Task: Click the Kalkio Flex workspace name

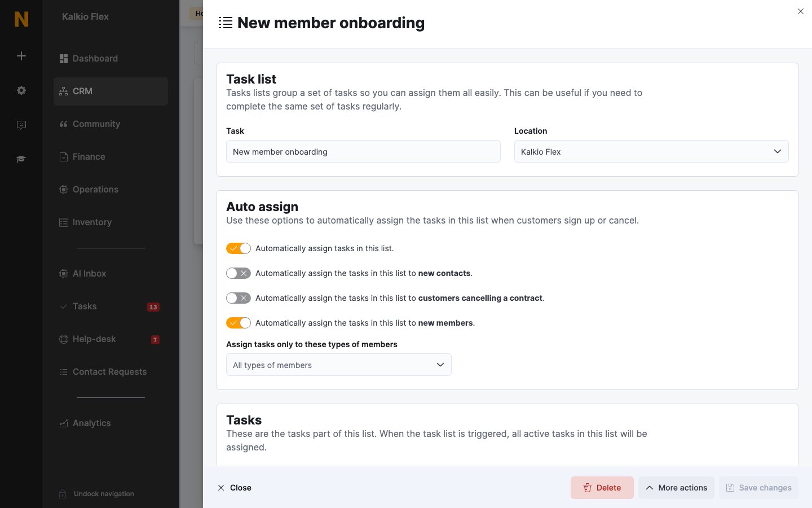Action: click(85, 17)
